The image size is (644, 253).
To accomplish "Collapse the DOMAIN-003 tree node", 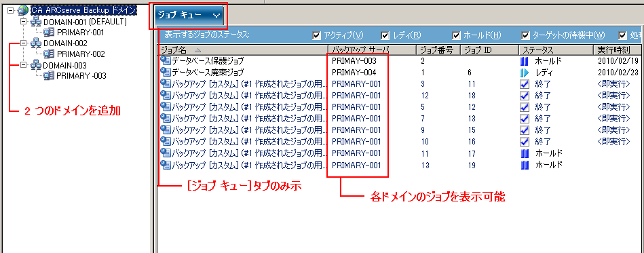I will 23,64.
